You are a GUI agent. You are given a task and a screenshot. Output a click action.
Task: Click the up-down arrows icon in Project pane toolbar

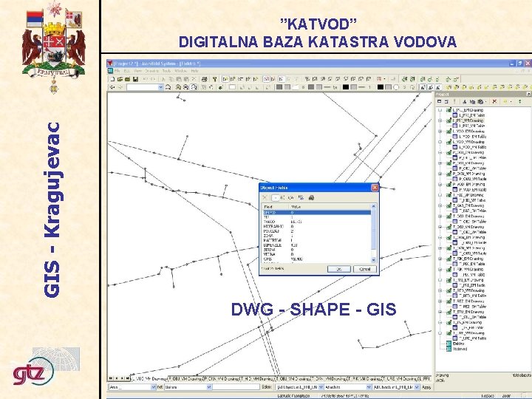[x=519, y=101]
